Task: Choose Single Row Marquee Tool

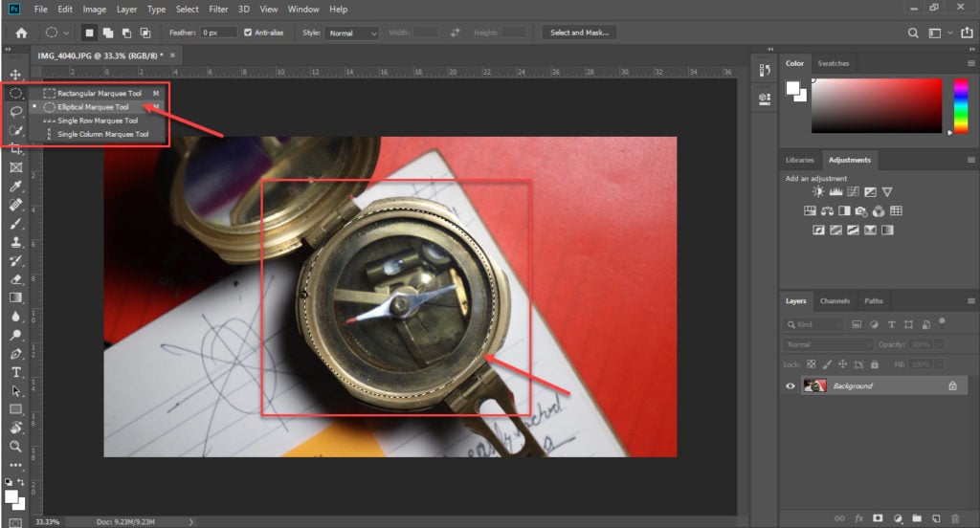Action: point(98,121)
